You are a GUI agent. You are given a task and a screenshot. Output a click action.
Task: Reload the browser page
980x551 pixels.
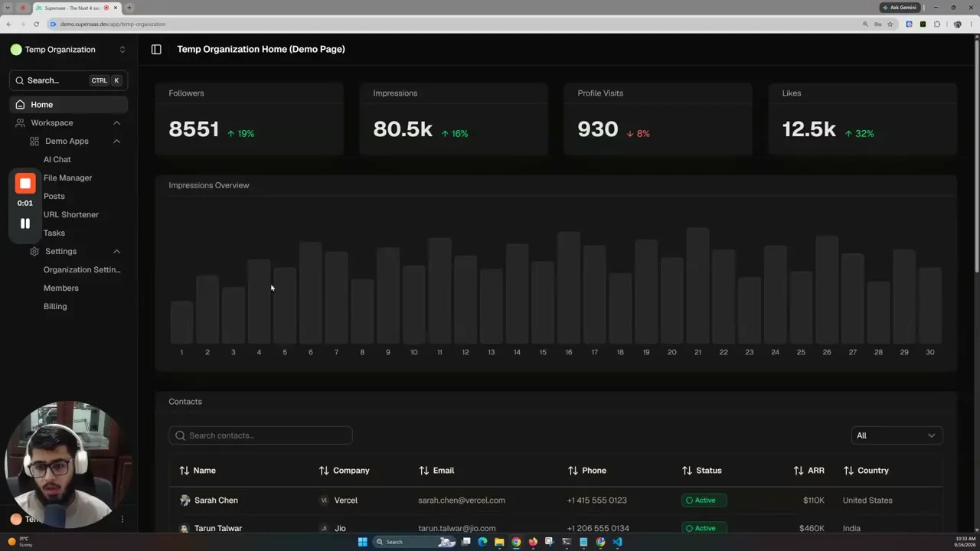[36, 24]
